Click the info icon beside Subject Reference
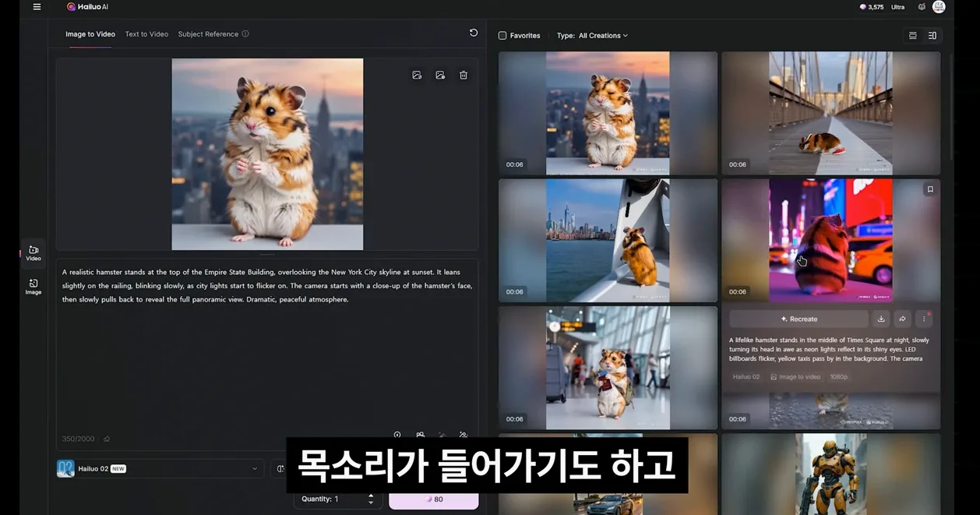Viewport: 980px width, 515px height. pos(245,34)
